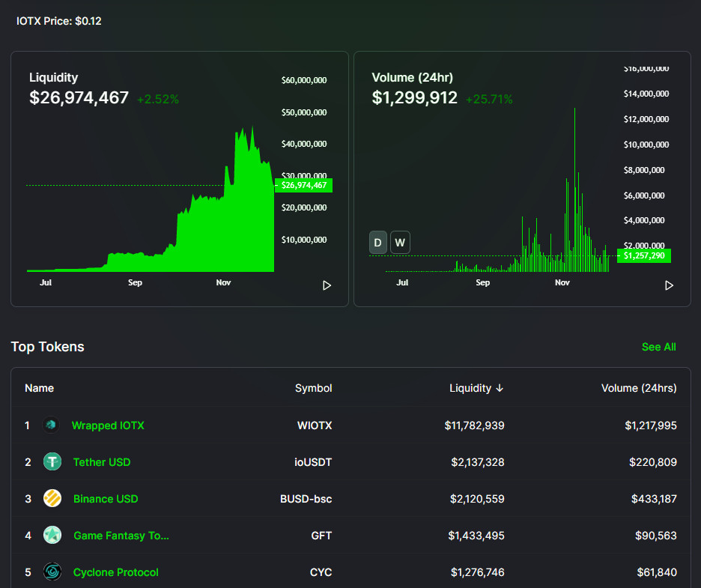Click the Liquidity total $26,974,467 heading value
Viewport: 701px width, 588px height.
(79, 97)
